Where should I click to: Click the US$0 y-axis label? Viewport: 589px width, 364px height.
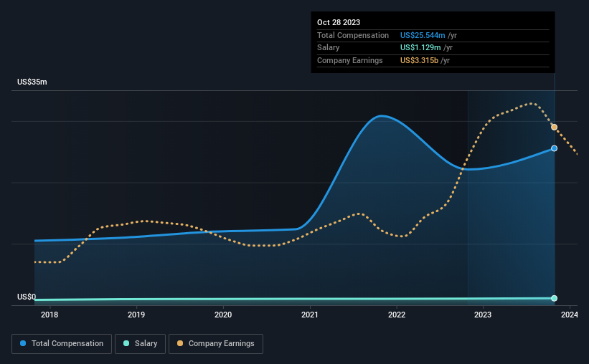click(x=27, y=297)
